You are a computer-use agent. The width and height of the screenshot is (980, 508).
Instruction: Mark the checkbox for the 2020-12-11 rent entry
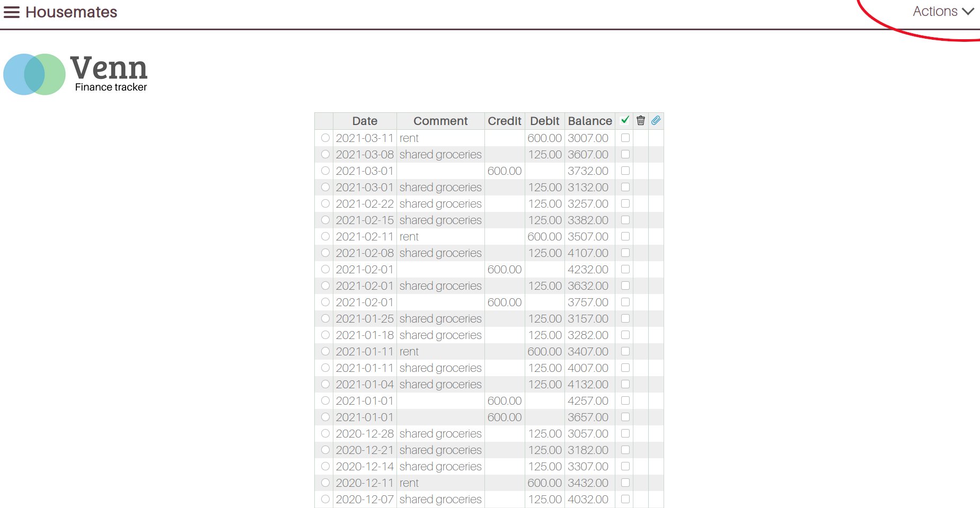tap(625, 483)
